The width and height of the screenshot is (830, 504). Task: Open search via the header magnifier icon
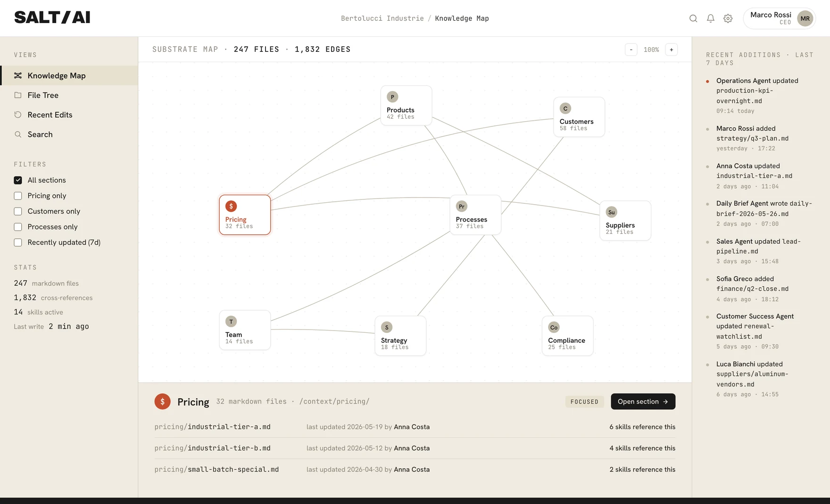(693, 18)
